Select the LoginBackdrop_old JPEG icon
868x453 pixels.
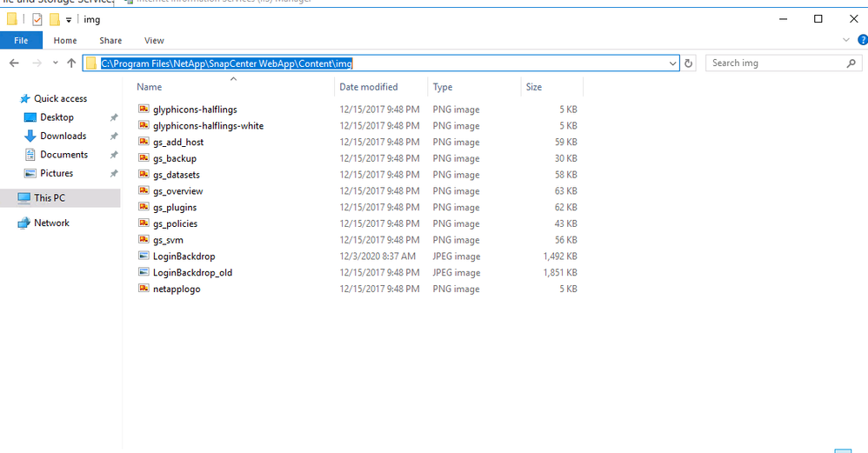(144, 272)
